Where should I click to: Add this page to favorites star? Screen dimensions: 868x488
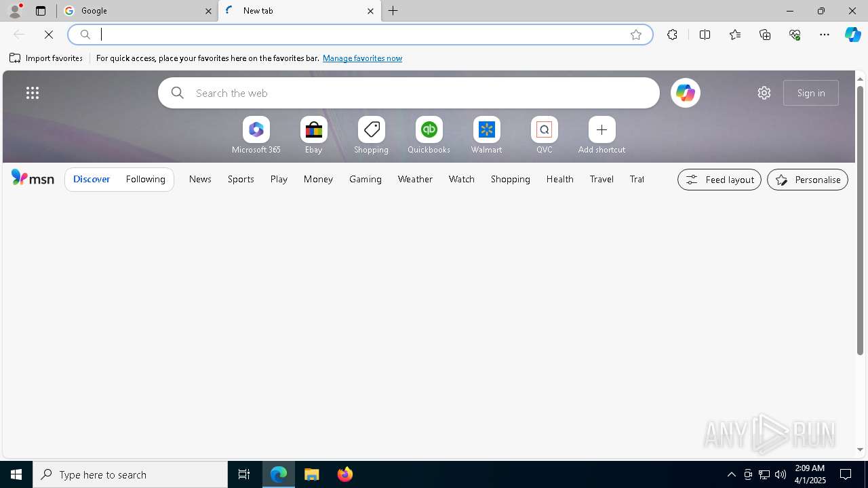pos(636,35)
